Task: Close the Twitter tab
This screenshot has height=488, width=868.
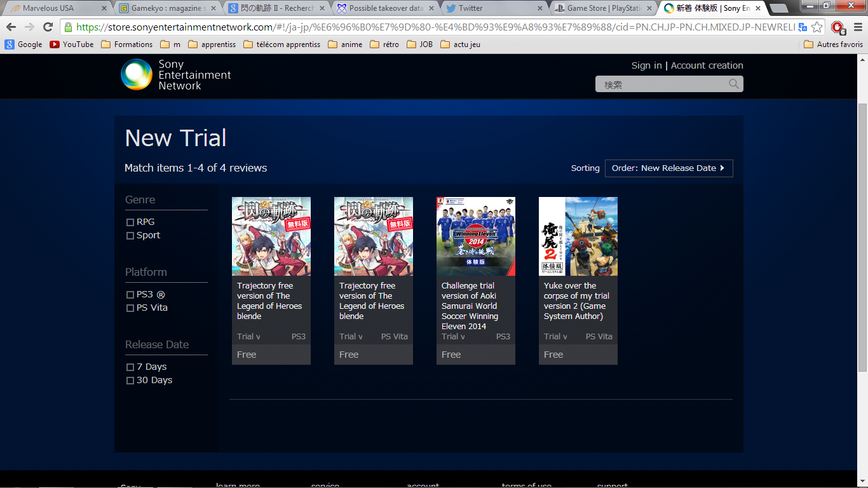Action: click(540, 8)
